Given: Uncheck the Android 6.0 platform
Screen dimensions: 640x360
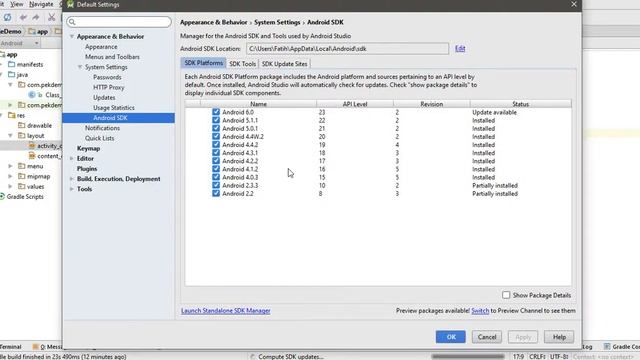Looking at the screenshot, I should tap(216, 112).
